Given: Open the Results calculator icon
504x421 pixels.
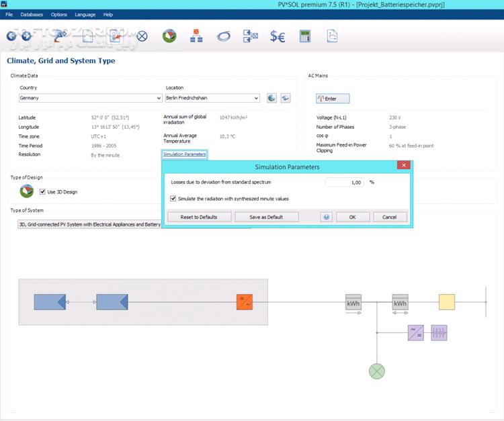Looking at the screenshot, I should point(304,36).
